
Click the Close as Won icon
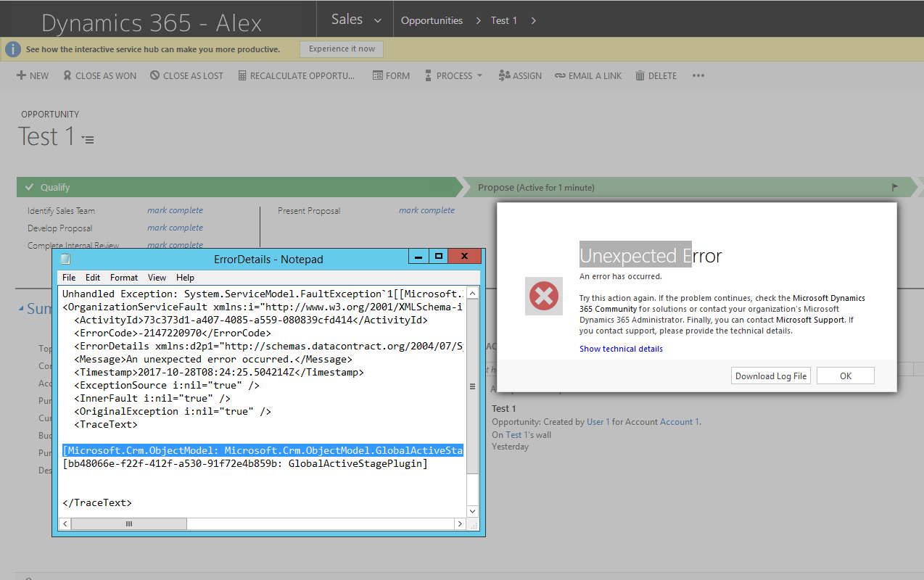coord(66,75)
